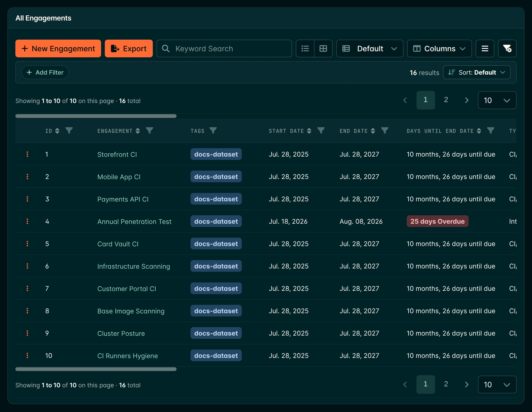This screenshot has width=532, height=412.
Task: Filter the Start Date column
Action: [x=321, y=131]
